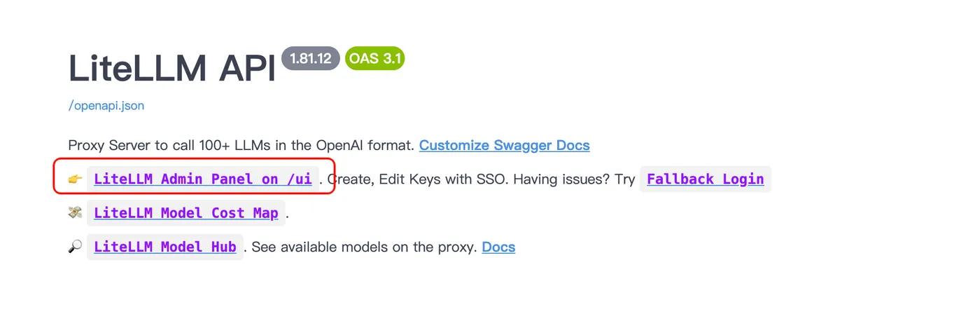Click the pointing hand emoji icon

click(76, 179)
